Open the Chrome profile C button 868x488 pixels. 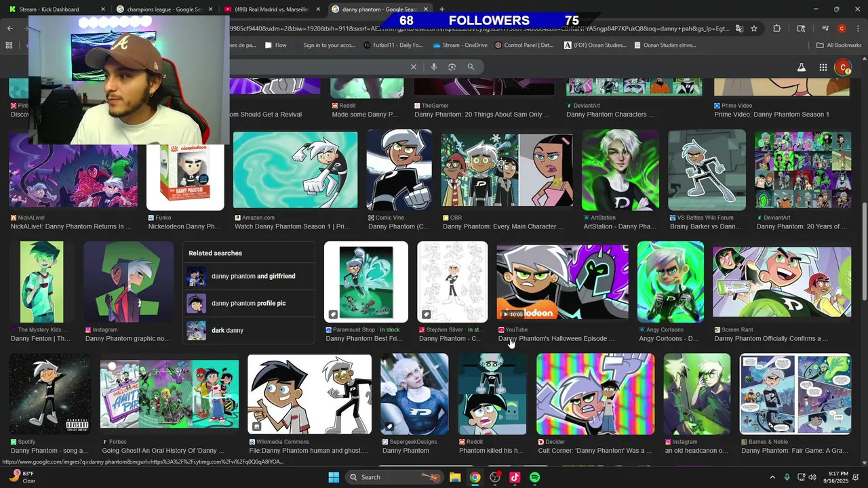(842, 28)
